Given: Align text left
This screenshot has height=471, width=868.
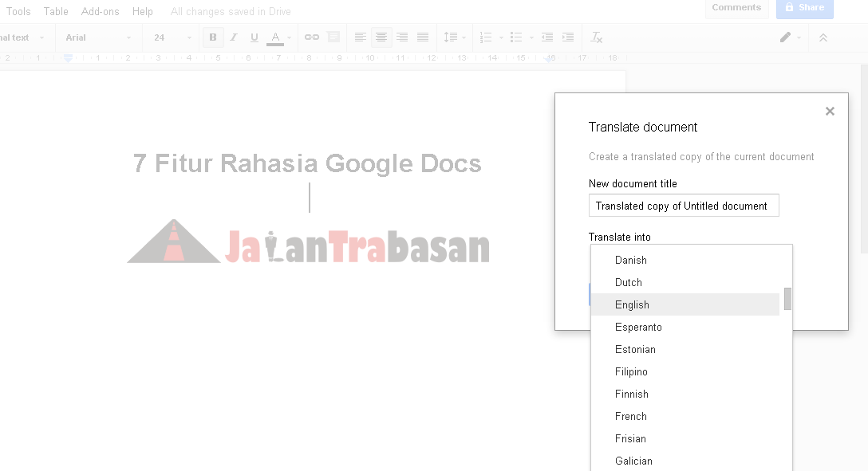Looking at the screenshot, I should [361, 37].
